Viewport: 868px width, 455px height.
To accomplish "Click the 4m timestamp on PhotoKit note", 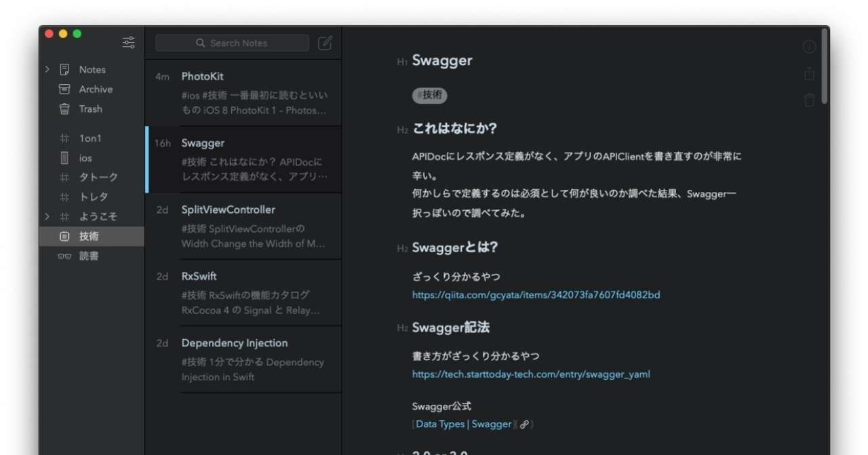I will pos(162,77).
